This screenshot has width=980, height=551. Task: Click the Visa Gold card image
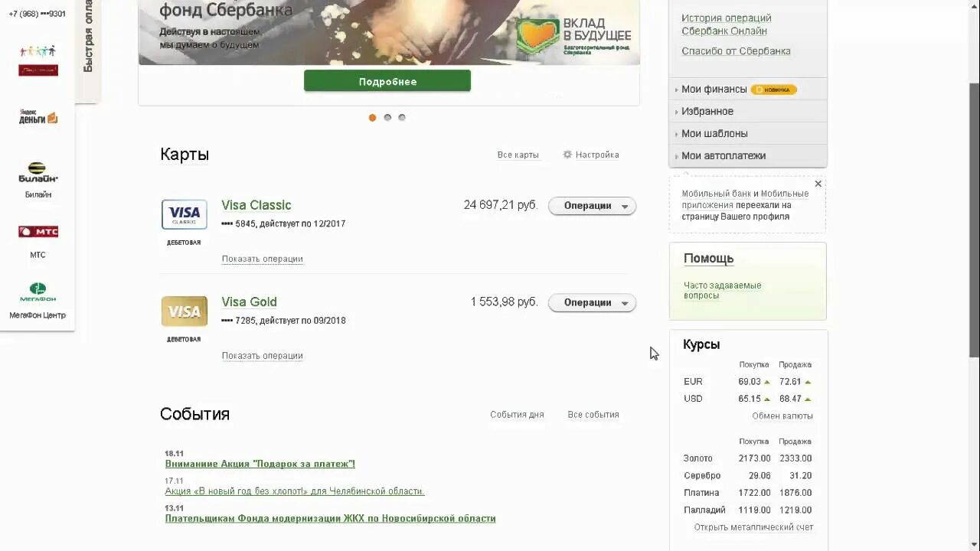pos(184,311)
